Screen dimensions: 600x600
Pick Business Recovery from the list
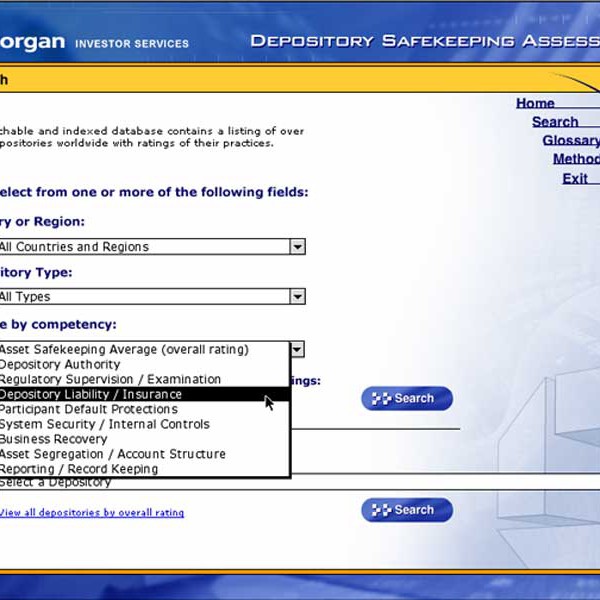tap(53, 439)
